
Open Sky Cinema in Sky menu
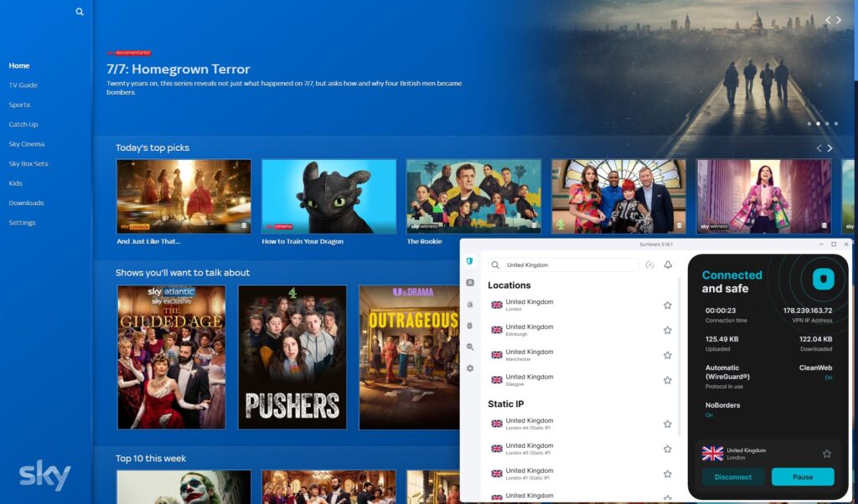pyautogui.click(x=26, y=144)
